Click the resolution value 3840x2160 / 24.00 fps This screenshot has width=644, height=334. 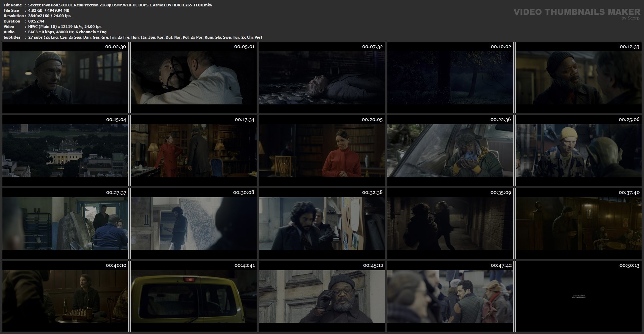(x=49, y=16)
